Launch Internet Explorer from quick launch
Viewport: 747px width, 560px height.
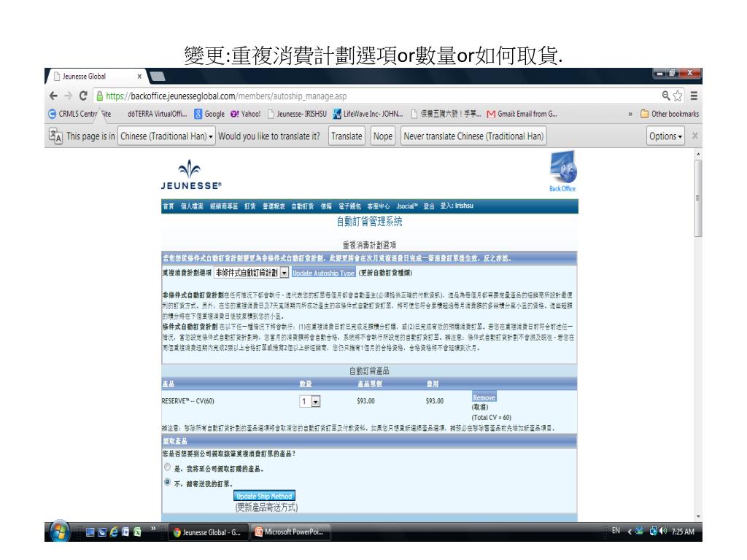click(x=114, y=532)
